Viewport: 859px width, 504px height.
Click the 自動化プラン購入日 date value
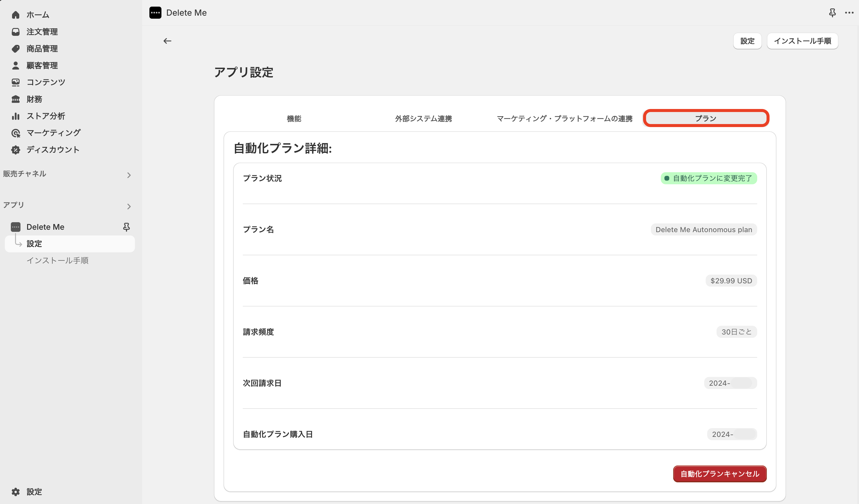(732, 434)
